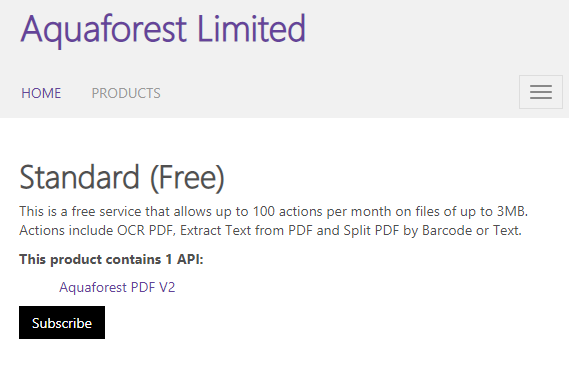Click the purple API name under product contents
The width and height of the screenshot is (569, 366).
(x=117, y=287)
